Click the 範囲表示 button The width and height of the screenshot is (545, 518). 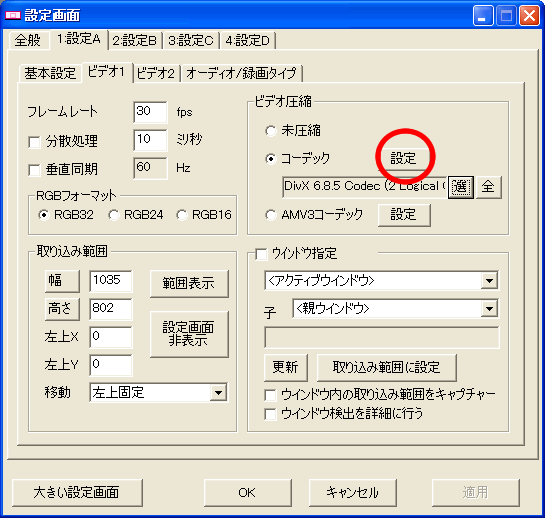pyautogui.click(x=189, y=283)
